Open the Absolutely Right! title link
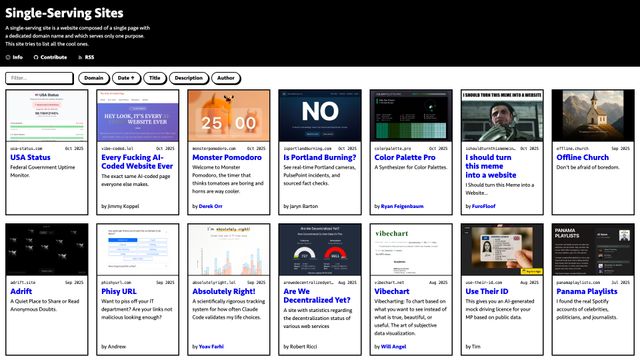The image size is (640, 360). (x=224, y=291)
